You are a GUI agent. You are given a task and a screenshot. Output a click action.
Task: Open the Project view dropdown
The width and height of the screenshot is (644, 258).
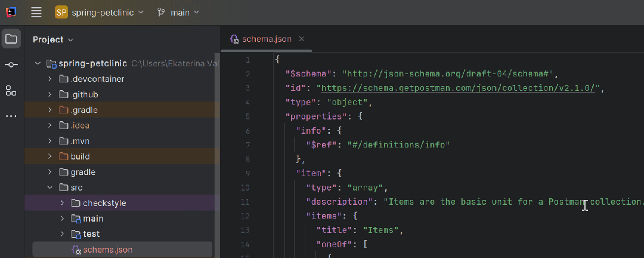(x=53, y=39)
